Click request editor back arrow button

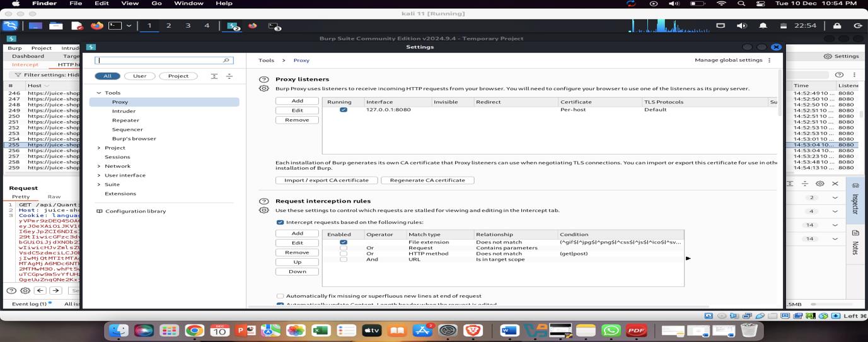40,291
